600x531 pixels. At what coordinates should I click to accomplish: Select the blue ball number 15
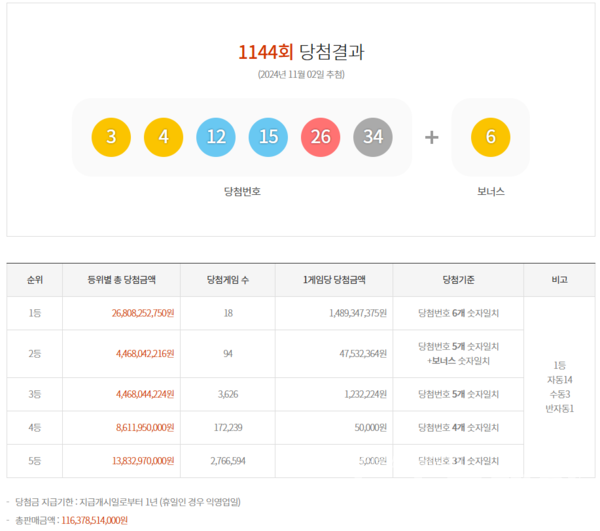[268, 137]
